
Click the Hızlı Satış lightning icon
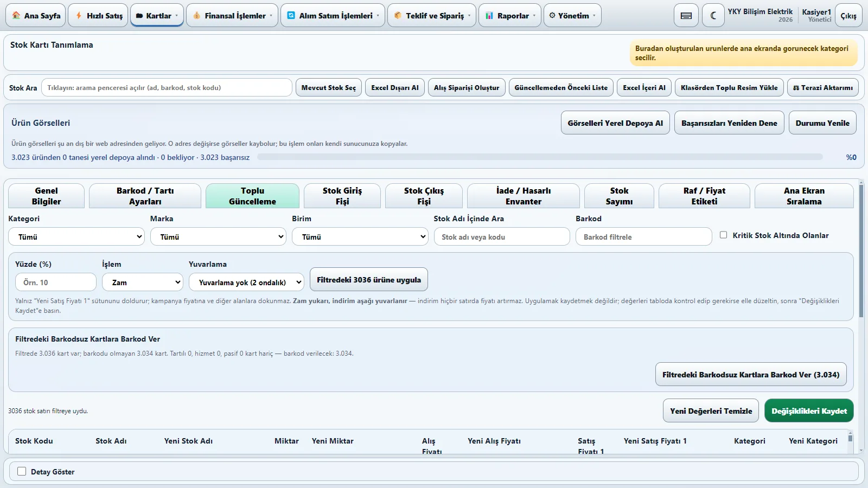pos(79,16)
